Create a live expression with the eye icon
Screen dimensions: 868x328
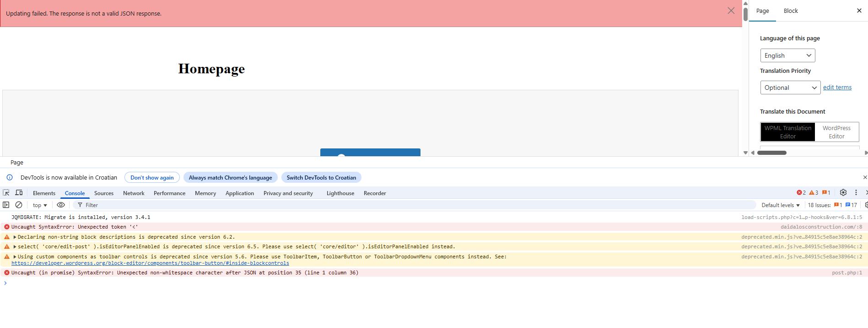60,205
